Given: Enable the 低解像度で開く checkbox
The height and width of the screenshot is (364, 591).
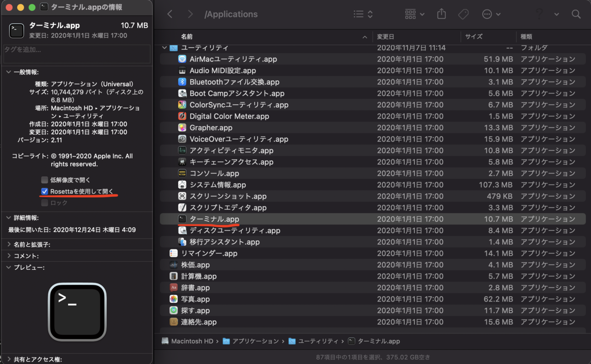Looking at the screenshot, I should pos(45,180).
